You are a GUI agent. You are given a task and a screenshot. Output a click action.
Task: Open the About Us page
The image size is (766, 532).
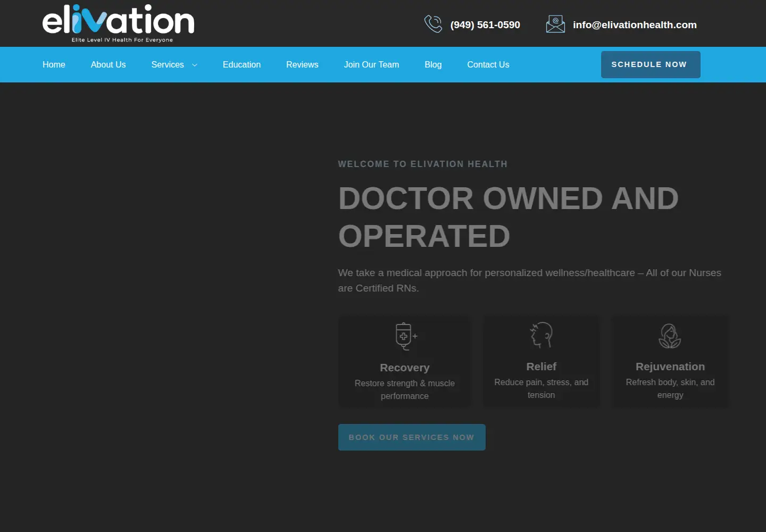(108, 64)
